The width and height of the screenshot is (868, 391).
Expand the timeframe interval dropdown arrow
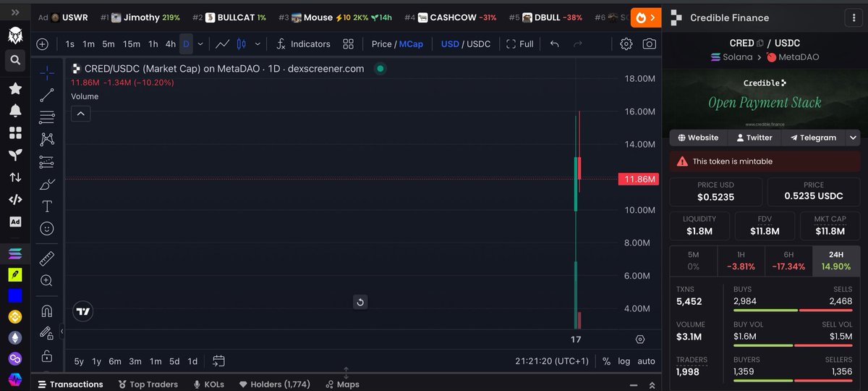pos(200,44)
